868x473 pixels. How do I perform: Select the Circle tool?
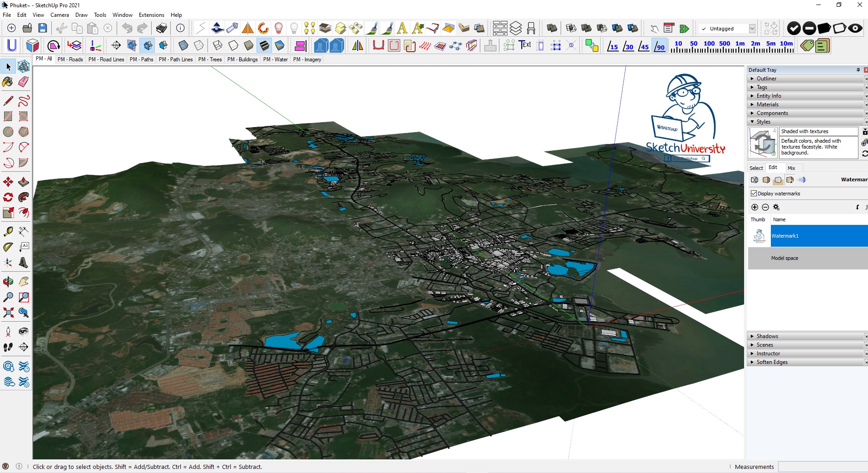click(x=8, y=132)
